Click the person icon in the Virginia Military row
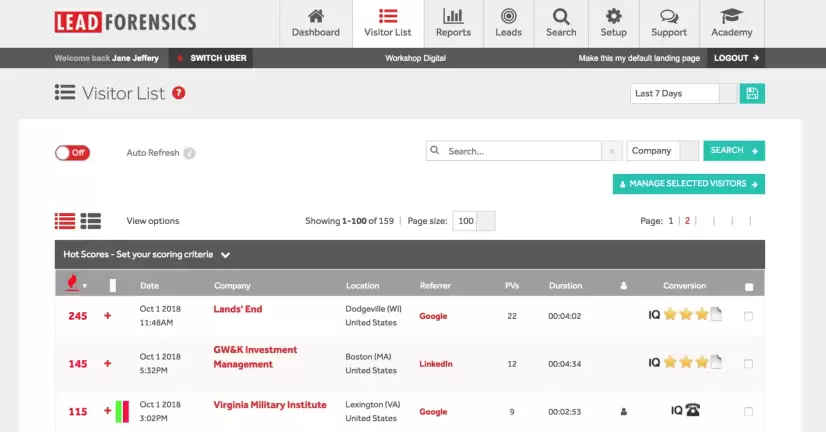 [x=624, y=411]
